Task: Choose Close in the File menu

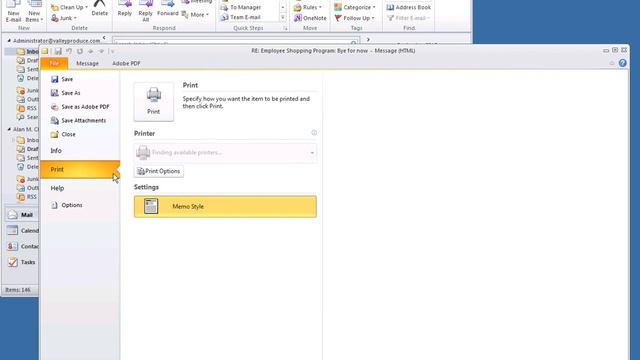Action: (x=63, y=134)
